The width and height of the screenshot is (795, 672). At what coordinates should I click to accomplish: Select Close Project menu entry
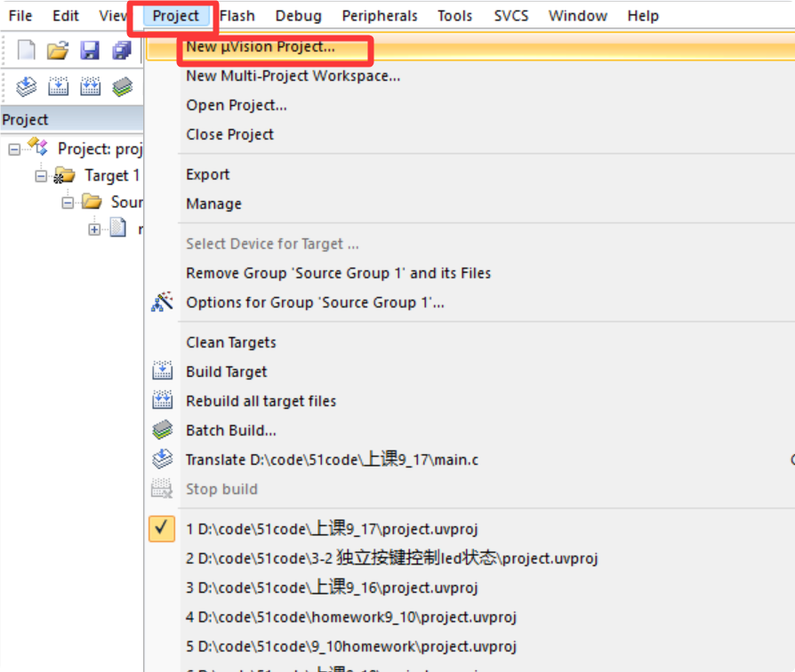click(470, 134)
